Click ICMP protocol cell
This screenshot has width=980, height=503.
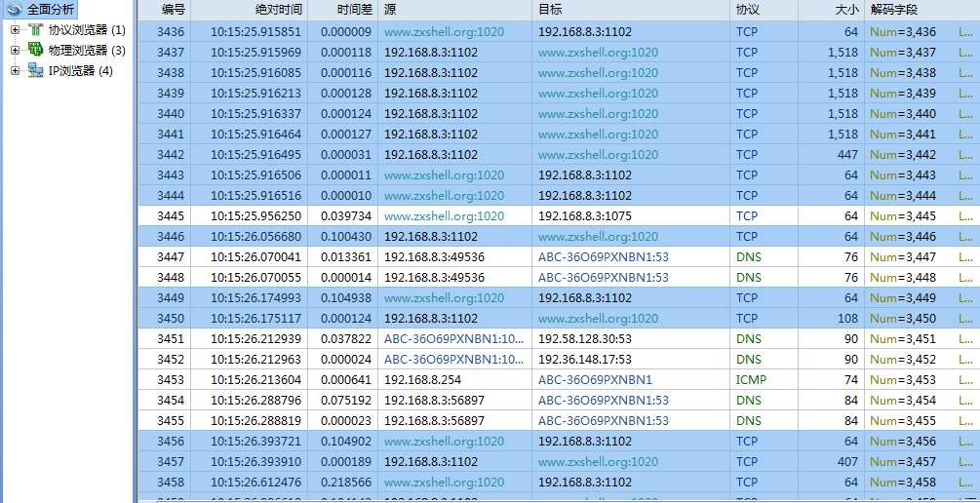751,380
